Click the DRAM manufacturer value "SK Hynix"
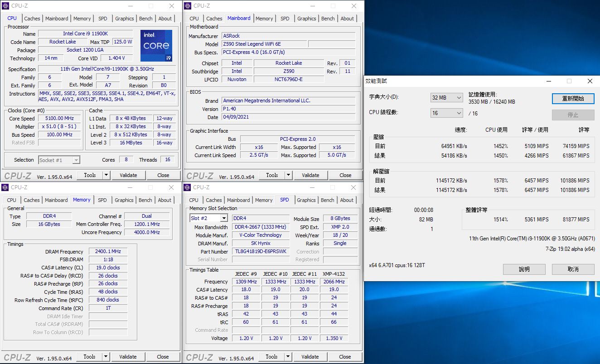 [261, 244]
